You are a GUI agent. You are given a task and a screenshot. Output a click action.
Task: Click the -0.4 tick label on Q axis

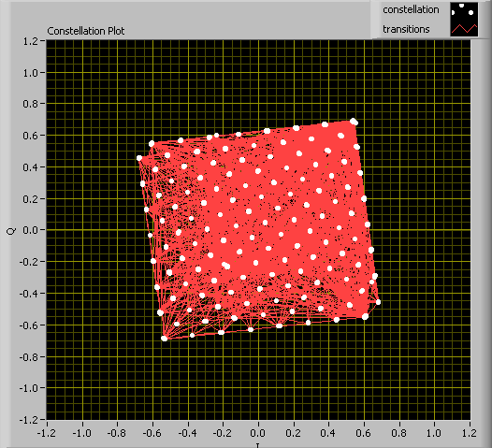coord(28,294)
